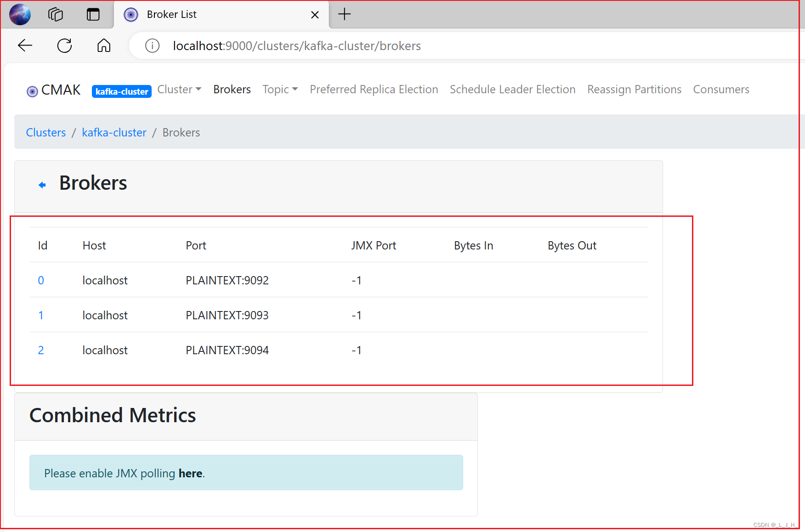Click the back arrow beside Brokers heading

[x=42, y=184]
